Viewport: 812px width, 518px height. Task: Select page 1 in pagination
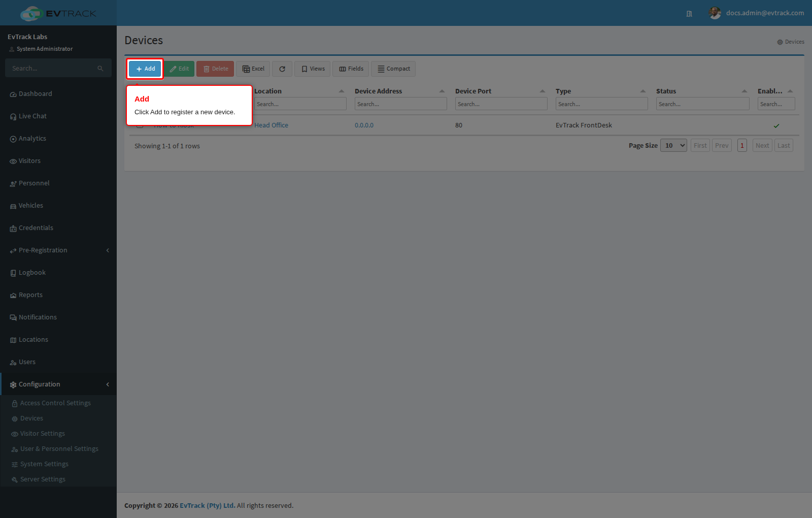(742, 146)
